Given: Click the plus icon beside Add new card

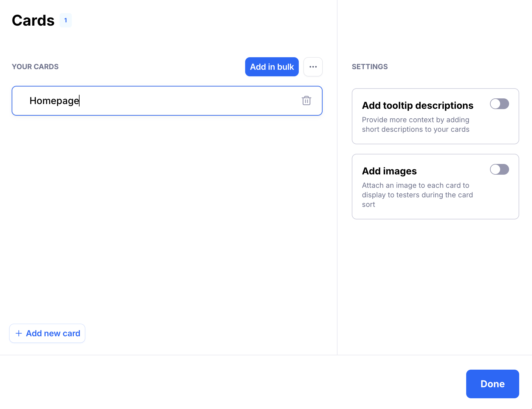Looking at the screenshot, I should [19, 333].
